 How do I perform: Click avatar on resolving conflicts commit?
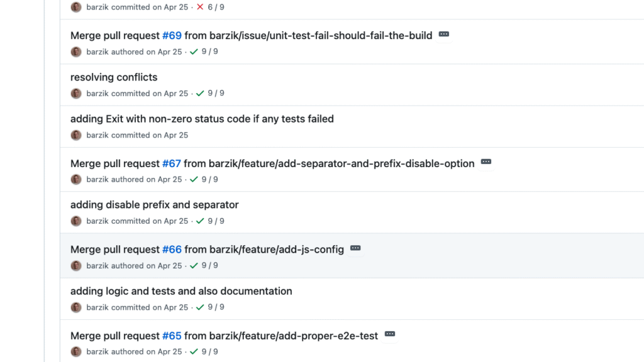click(75, 93)
